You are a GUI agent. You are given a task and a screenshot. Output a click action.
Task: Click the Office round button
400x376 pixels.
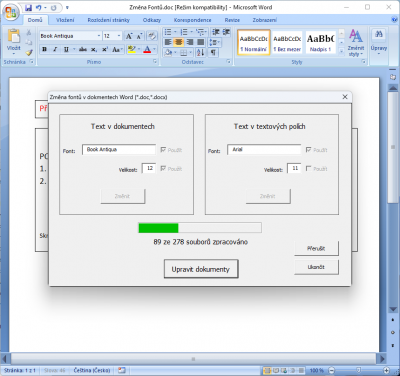10,12
